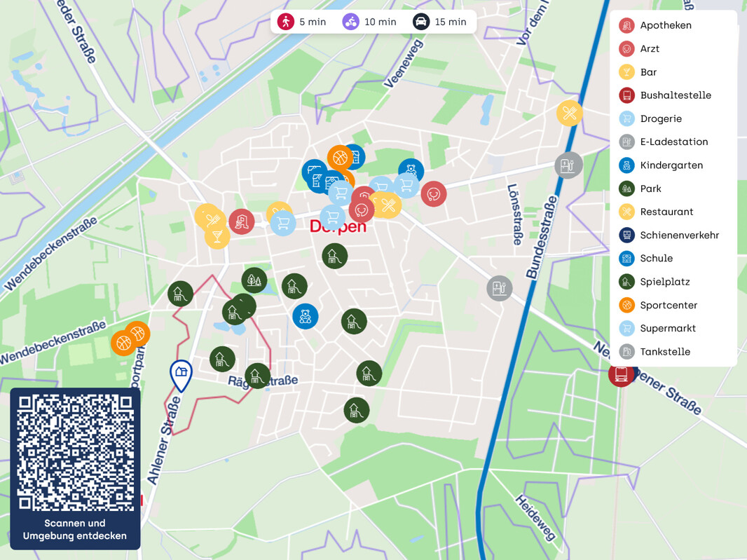The image size is (747, 560).
Task: Click the QR code image
Action: point(75,453)
